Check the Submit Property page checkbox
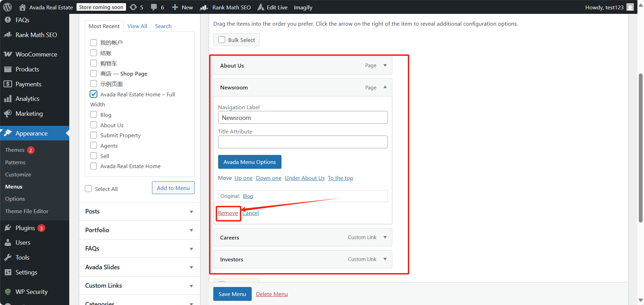The height and width of the screenshot is (305, 644). (93, 136)
